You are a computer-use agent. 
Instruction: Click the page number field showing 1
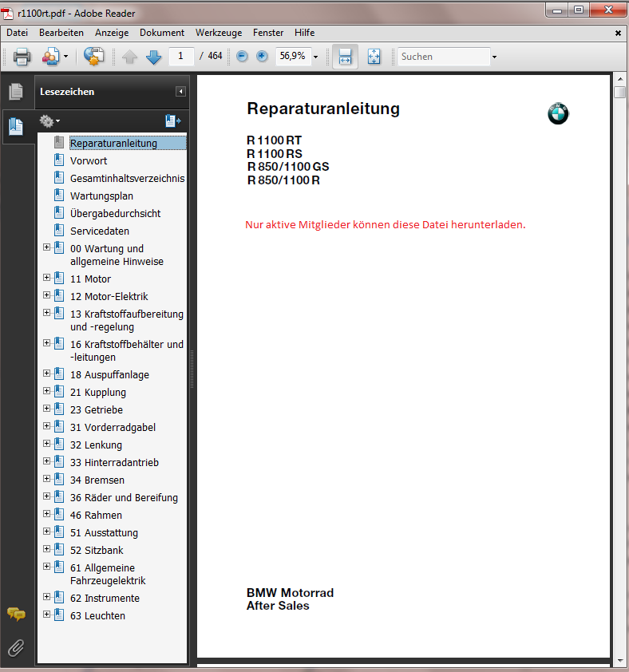click(181, 56)
